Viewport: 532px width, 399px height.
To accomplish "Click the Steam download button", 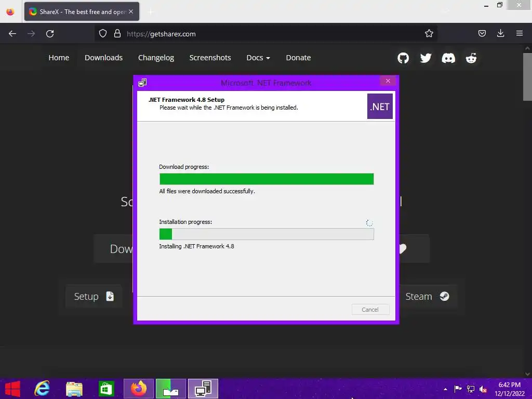I will click(427, 296).
